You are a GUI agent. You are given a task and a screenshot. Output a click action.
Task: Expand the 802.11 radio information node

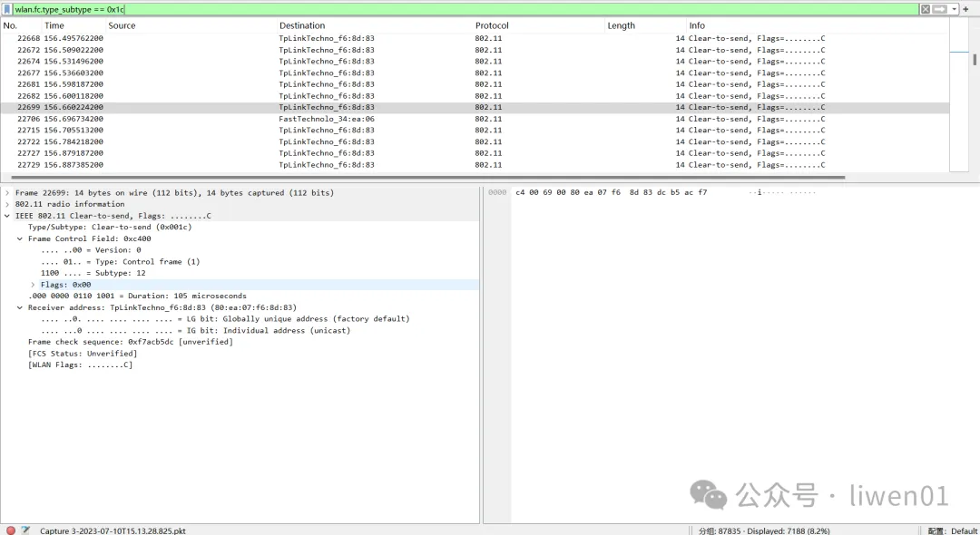coord(7,204)
